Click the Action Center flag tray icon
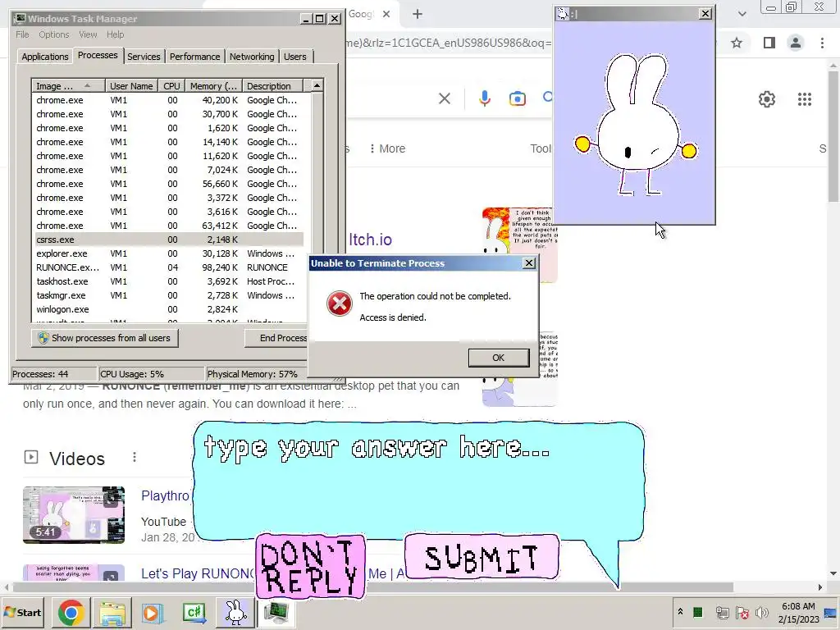Screen dimensions: 840x630 [742, 612]
